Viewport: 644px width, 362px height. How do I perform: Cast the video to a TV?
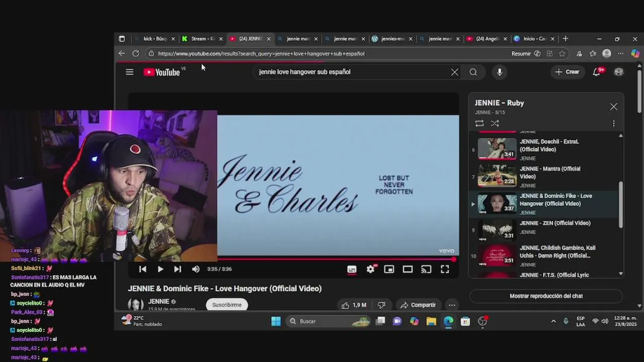pyautogui.click(x=426, y=269)
